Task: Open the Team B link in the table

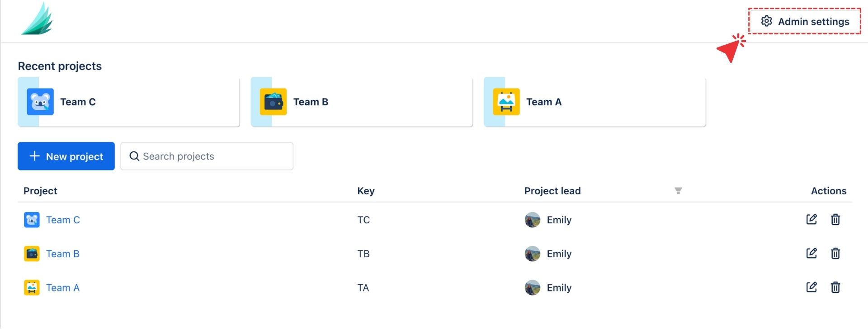Action: (x=63, y=254)
